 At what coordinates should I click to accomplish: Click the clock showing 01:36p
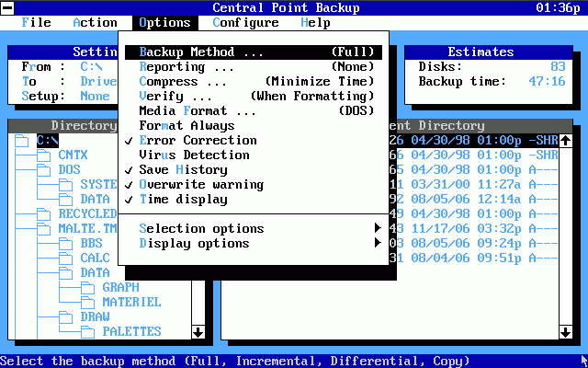[558, 7]
